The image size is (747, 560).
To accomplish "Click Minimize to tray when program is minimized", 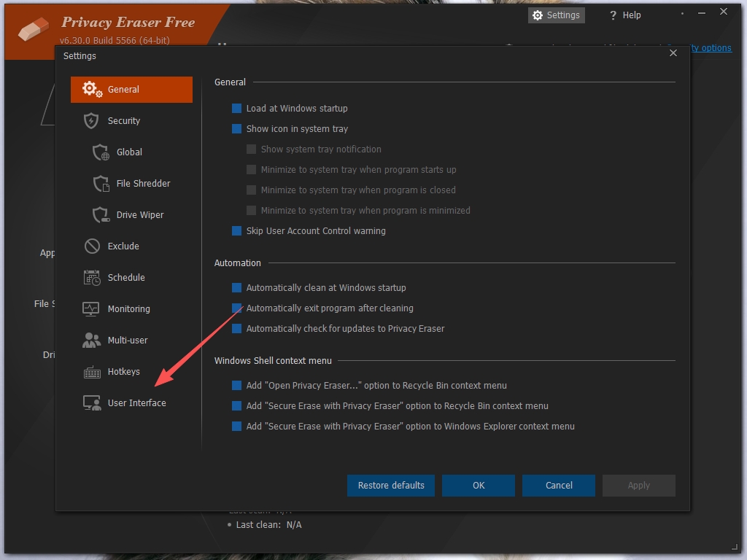I will coord(251,211).
